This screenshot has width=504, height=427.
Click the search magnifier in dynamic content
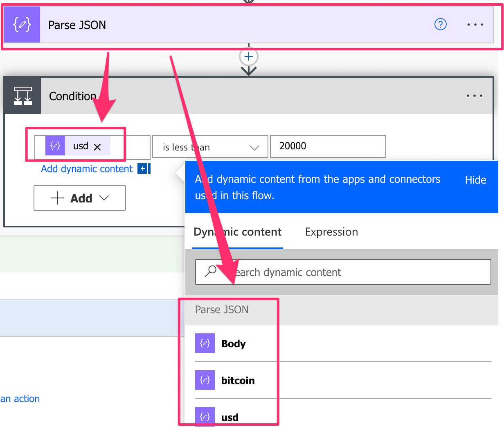[210, 272]
